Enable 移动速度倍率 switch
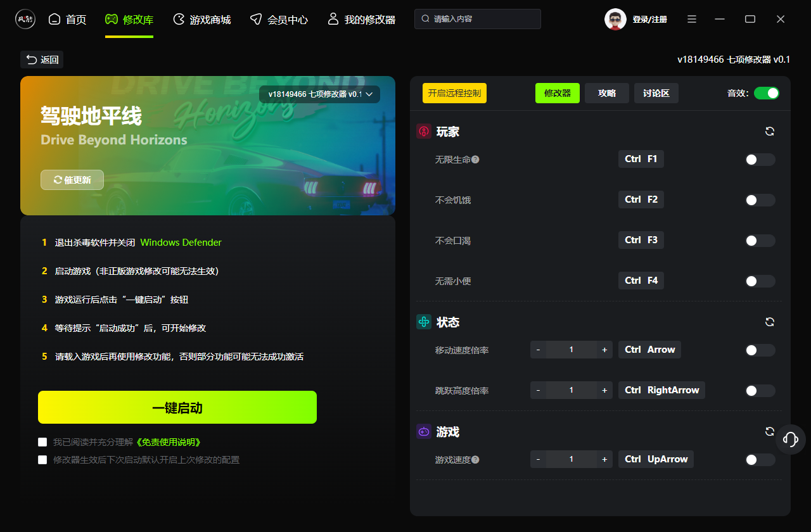 [760, 350]
